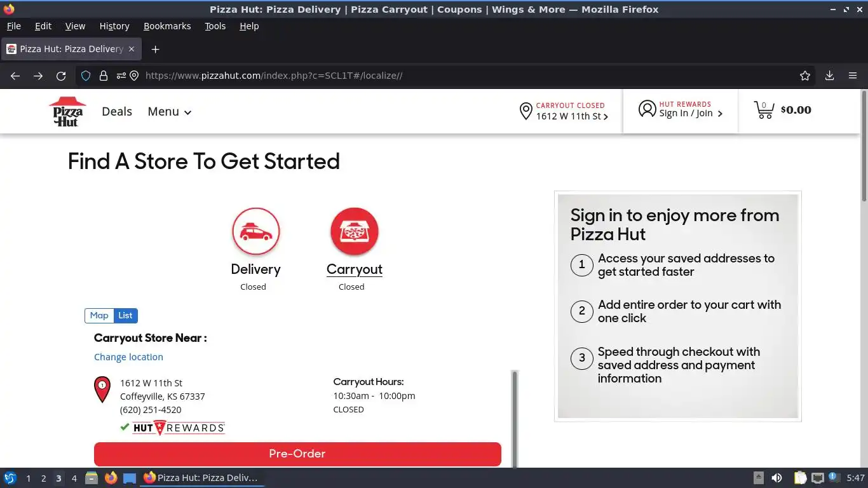Open the Edit menu
Image resolution: width=868 pixels, height=488 pixels.
click(x=43, y=26)
